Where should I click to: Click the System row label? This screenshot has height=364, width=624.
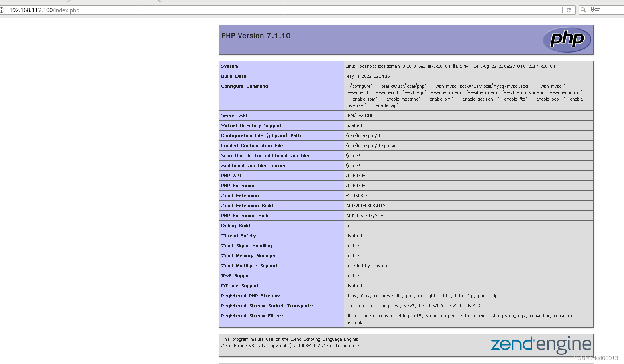tap(229, 66)
